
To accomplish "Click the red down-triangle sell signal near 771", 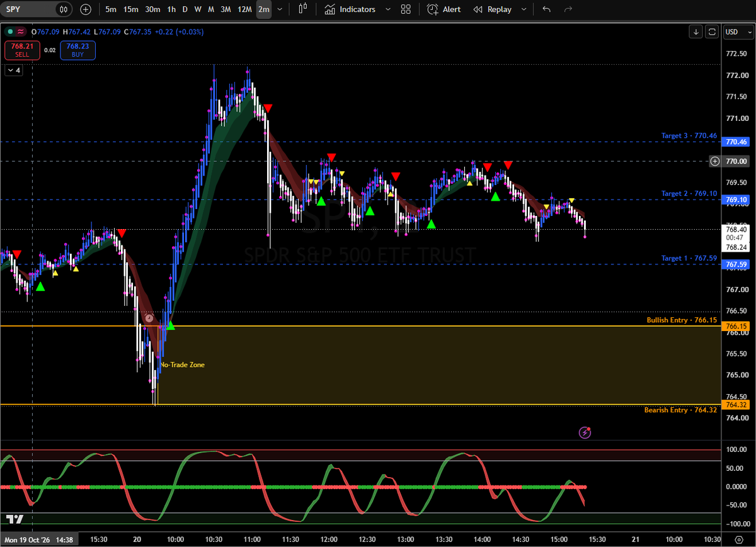I will point(268,109).
